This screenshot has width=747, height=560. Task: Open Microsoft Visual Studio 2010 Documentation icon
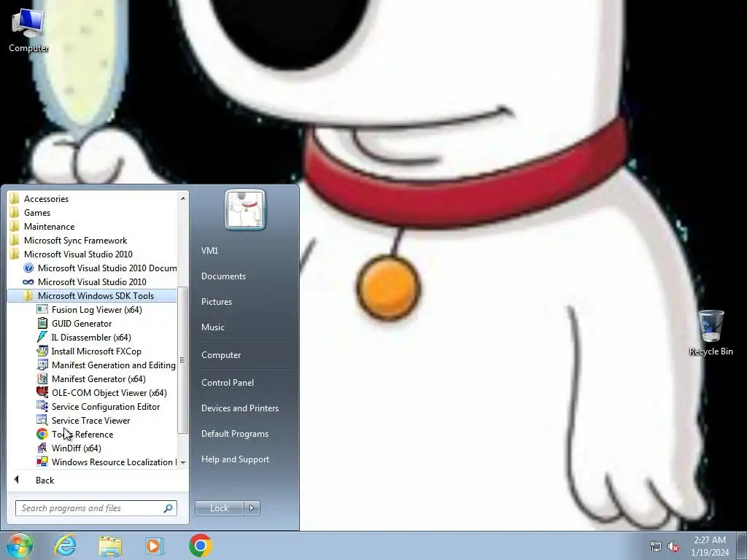point(28,268)
